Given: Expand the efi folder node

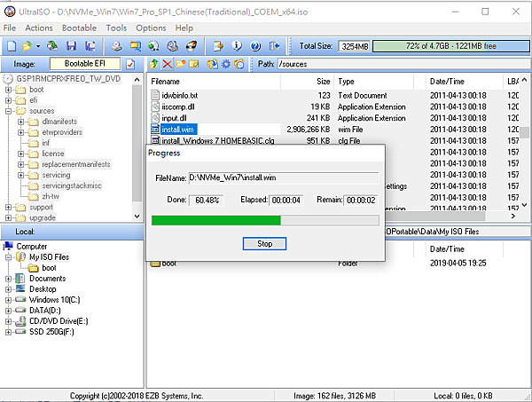Looking at the screenshot, I should pos(8,100).
